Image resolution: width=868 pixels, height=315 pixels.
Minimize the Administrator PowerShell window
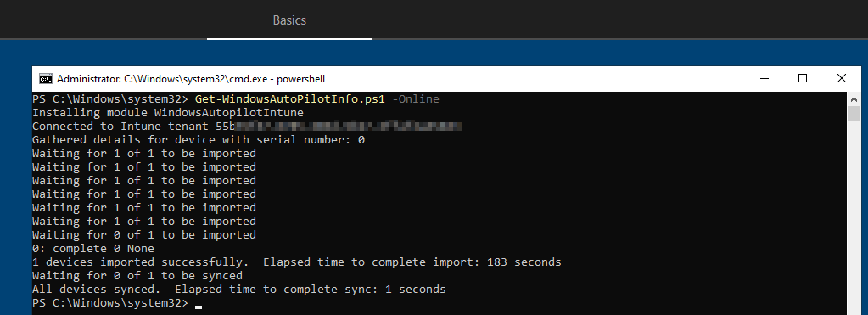click(x=764, y=79)
